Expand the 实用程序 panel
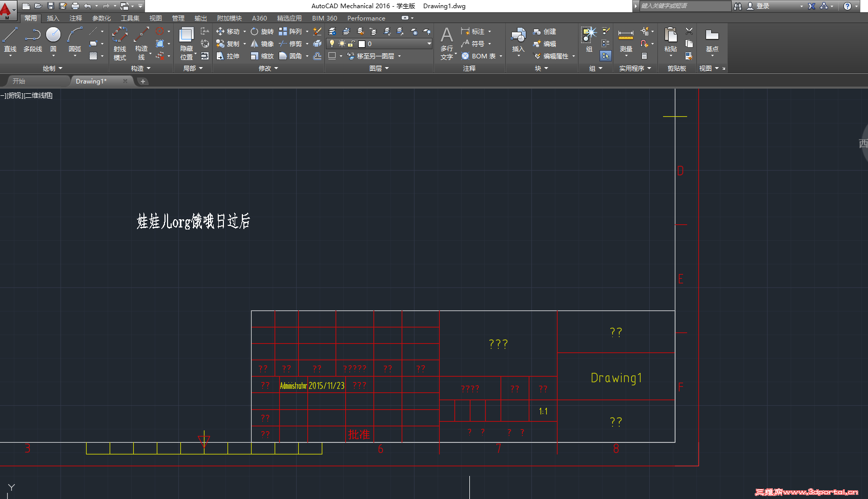This screenshot has width=868, height=499. (635, 68)
